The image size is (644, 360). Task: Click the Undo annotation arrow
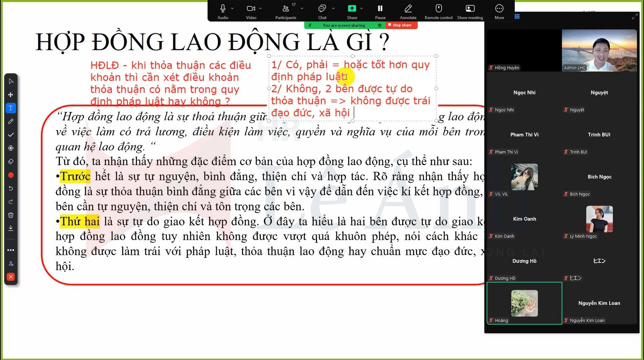(x=11, y=188)
